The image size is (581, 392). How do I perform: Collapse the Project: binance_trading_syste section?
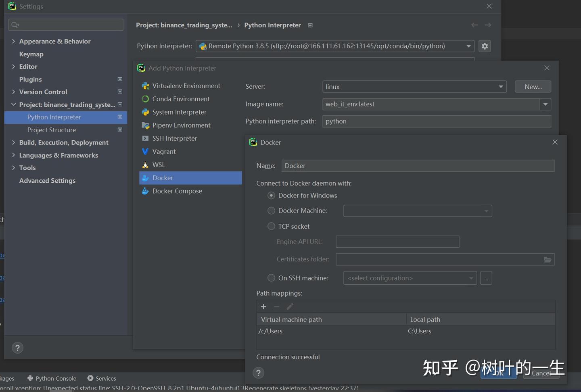(13, 104)
